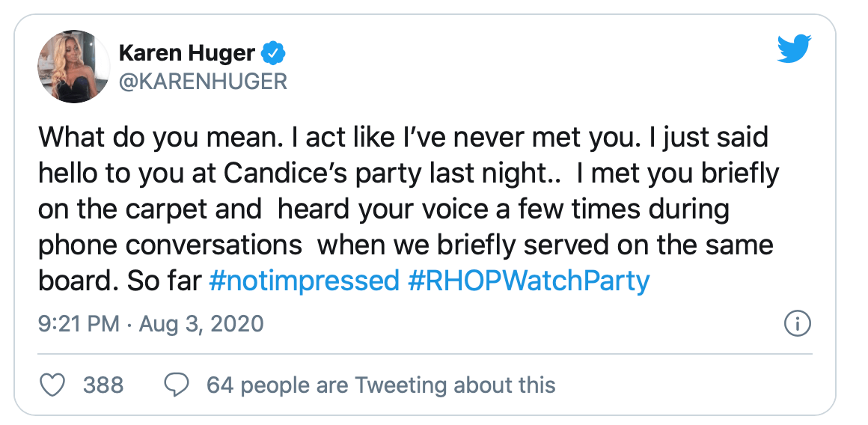Open the #RHOPWatchParty hashtag
Image resolution: width=868 pixels, height=425 pixels.
coord(528,281)
